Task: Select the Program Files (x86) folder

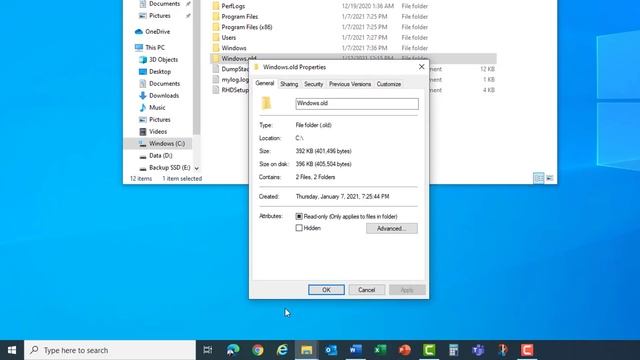Action: (247, 27)
